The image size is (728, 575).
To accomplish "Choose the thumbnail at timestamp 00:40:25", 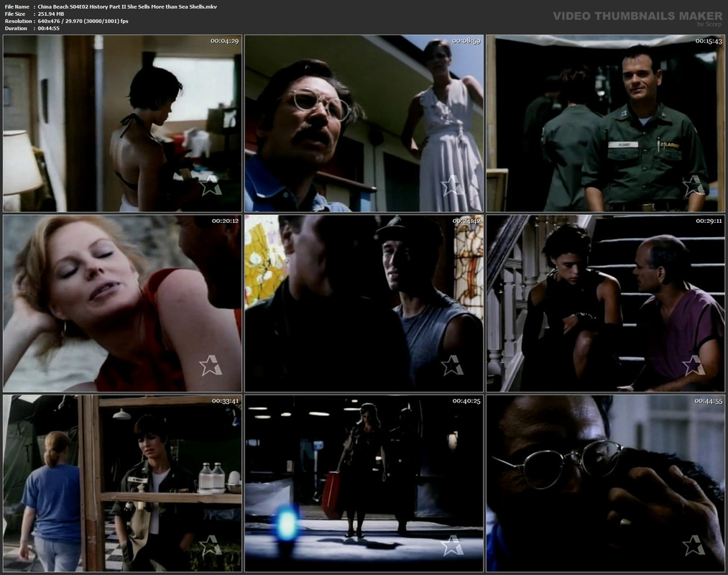I will click(x=364, y=484).
